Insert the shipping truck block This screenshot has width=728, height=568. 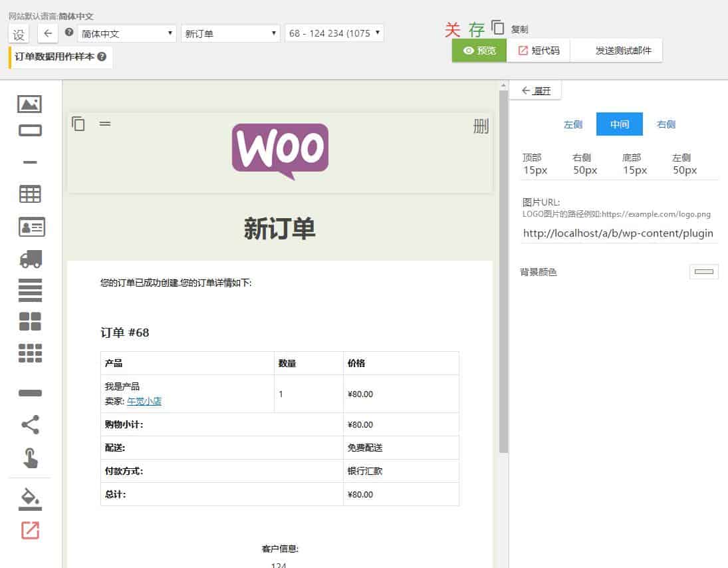[31, 259]
